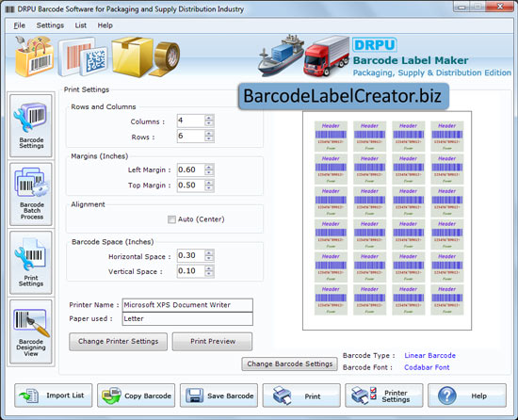Toggle the Auto (Center) alignment checkbox
The width and height of the screenshot is (518, 420).
(x=171, y=219)
